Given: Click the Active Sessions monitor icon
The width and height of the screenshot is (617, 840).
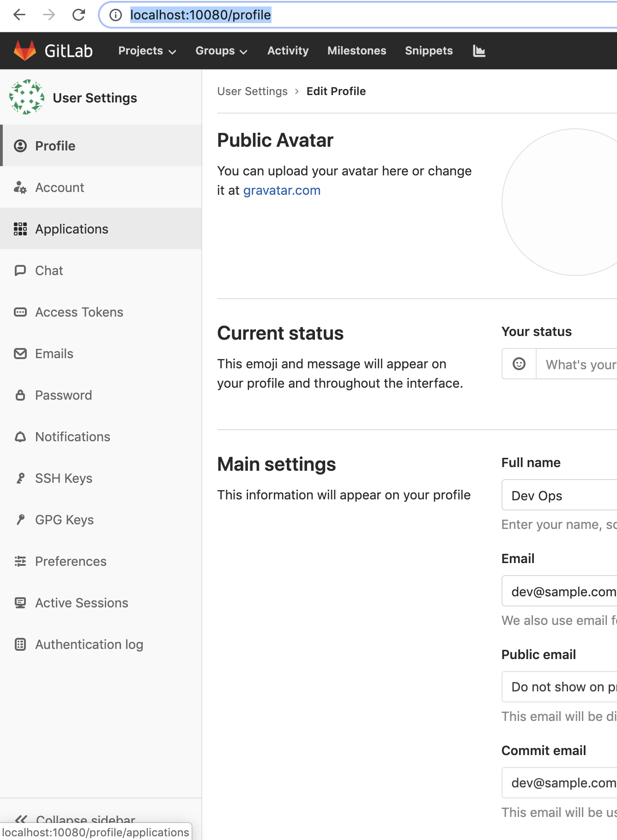Looking at the screenshot, I should [20, 603].
